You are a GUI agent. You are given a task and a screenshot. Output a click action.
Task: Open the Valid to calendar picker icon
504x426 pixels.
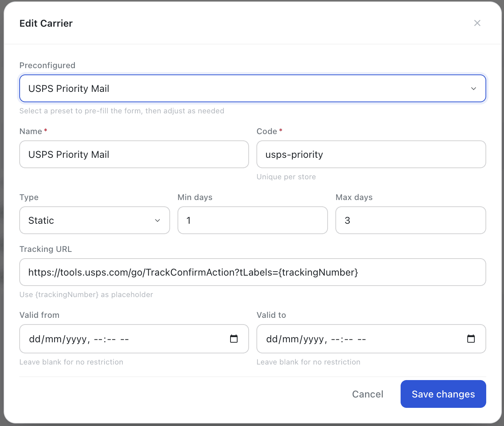coord(471,339)
